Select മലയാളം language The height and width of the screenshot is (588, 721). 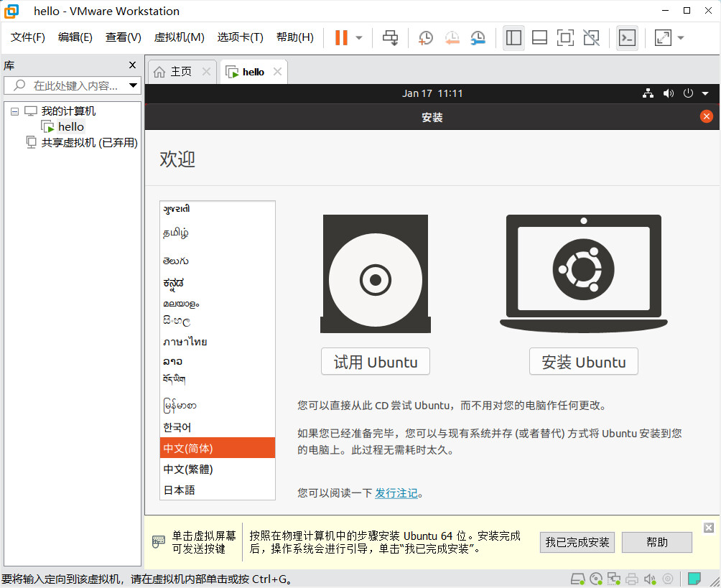[218, 304]
